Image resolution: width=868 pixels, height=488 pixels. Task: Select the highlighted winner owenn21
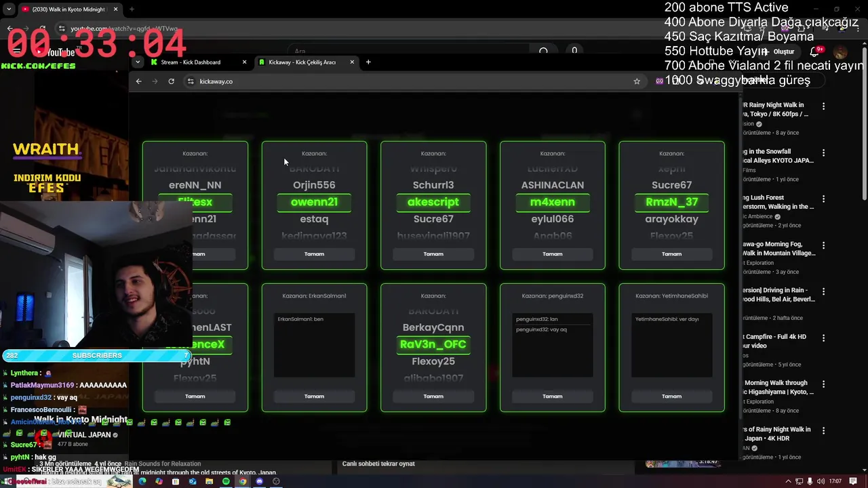314,202
